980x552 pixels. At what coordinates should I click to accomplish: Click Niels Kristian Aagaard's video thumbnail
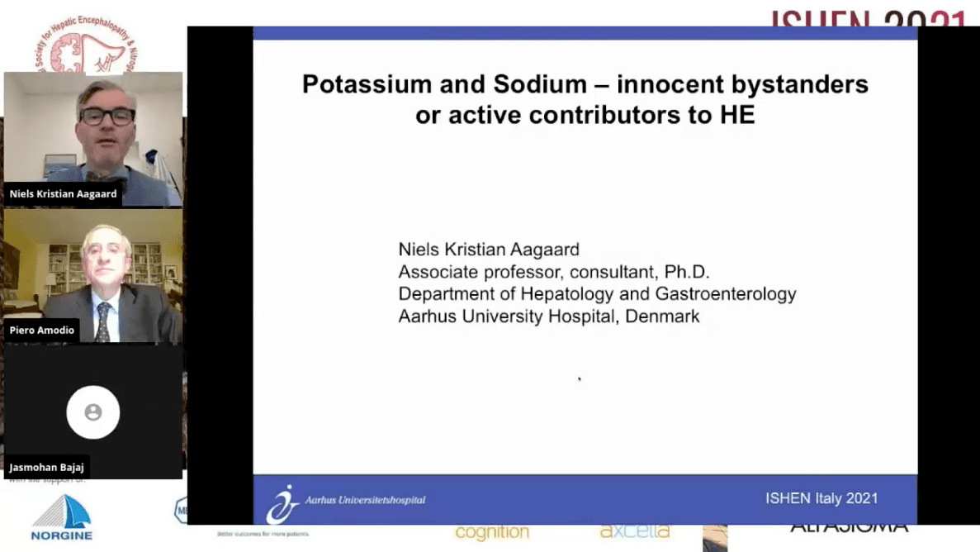(93, 139)
